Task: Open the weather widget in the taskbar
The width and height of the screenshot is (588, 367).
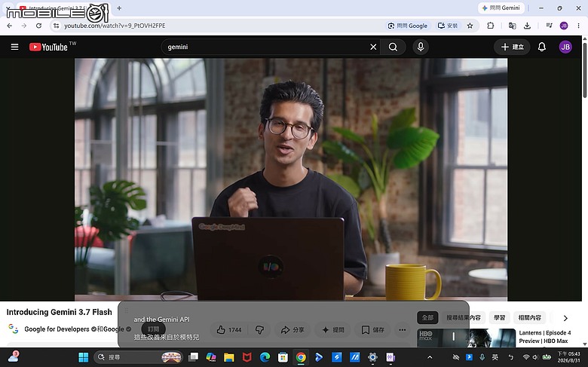Action: tap(14, 357)
